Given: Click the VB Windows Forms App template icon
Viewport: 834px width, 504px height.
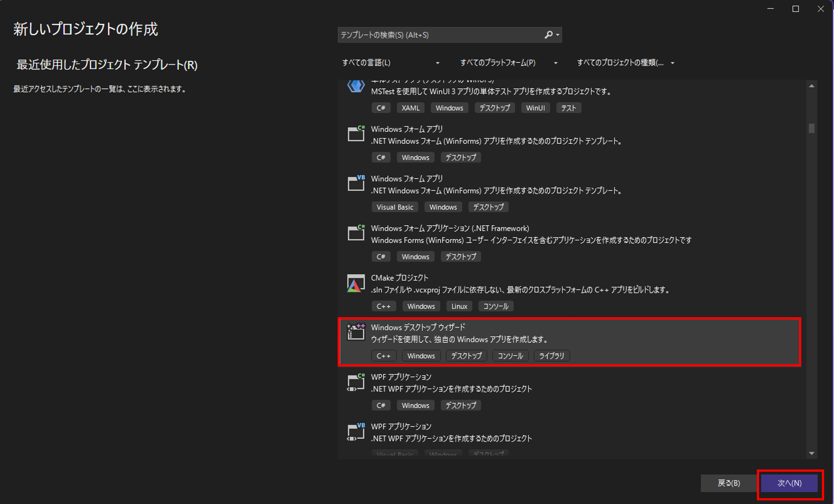Looking at the screenshot, I should [x=356, y=183].
